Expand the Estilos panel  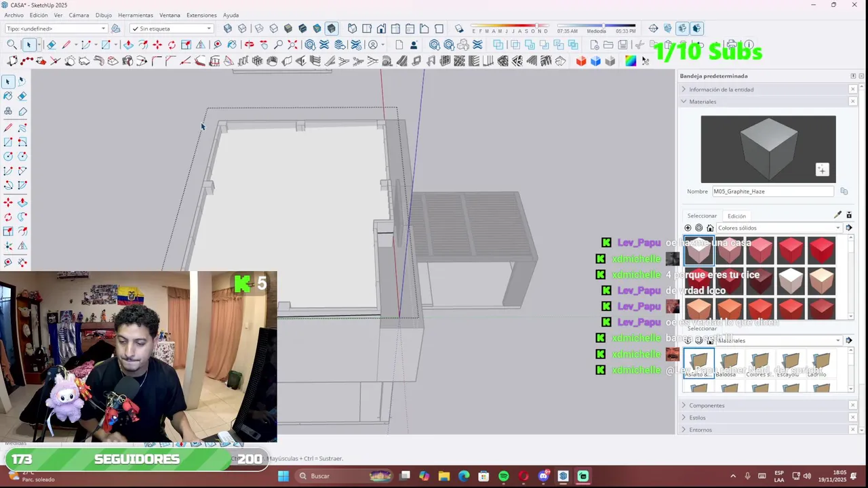tap(768, 418)
